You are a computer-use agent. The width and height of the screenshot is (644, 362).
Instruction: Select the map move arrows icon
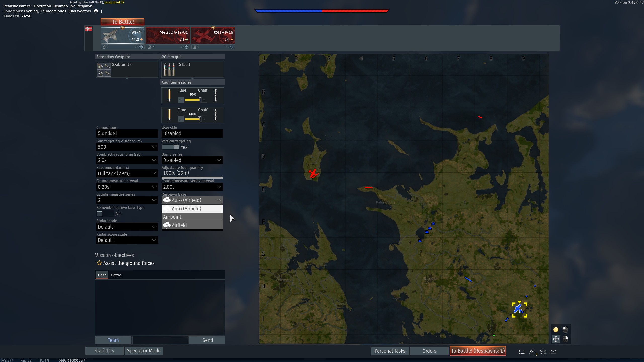[x=556, y=339]
